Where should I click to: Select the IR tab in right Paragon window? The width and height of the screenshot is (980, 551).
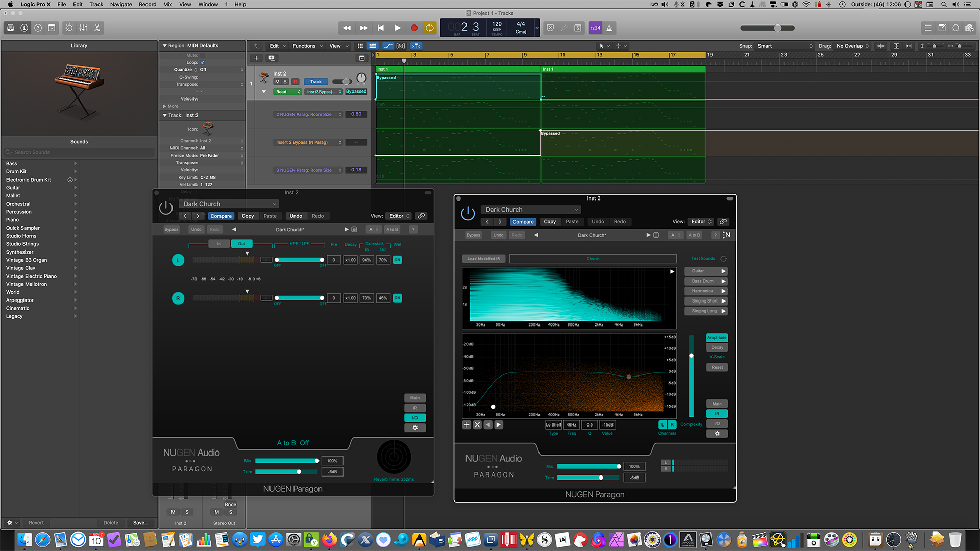coord(717,414)
